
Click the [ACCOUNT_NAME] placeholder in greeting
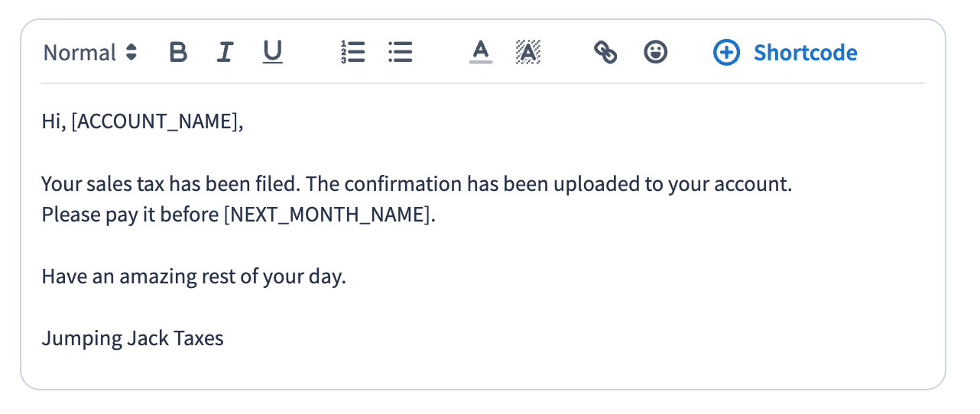pyautogui.click(x=154, y=122)
